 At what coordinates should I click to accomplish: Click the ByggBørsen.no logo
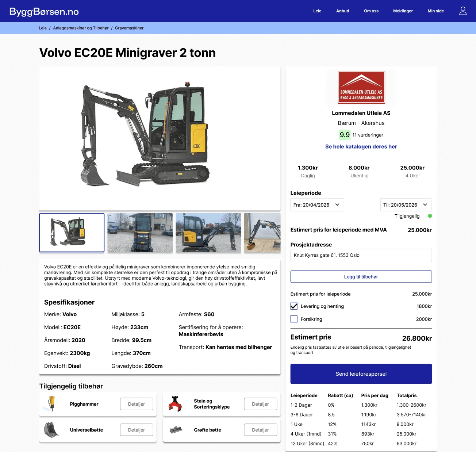[x=44, y=11]
